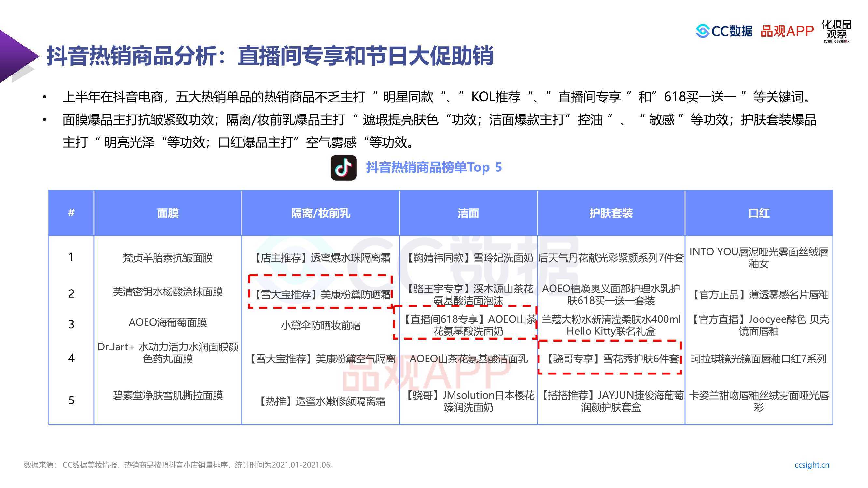Click the bullet continuation line 主打“明亮光泽”等功效

point(239,142)
